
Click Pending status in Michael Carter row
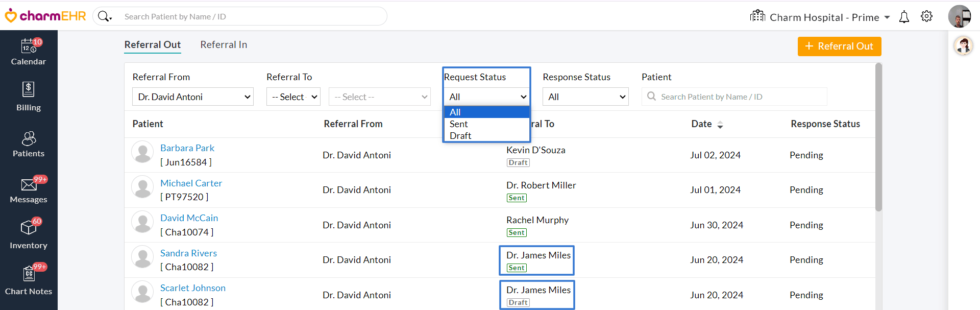(806, 190)
